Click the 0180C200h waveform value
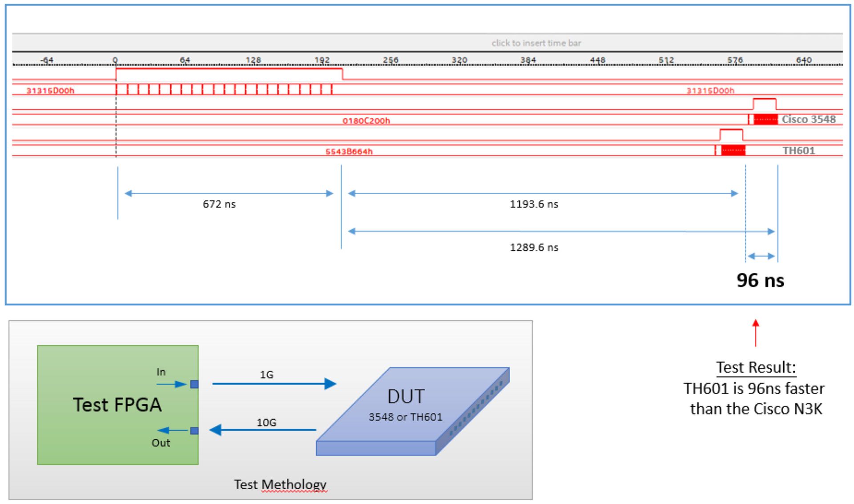The height and width of the screenshot is (504, 854). tap(366, 120)
